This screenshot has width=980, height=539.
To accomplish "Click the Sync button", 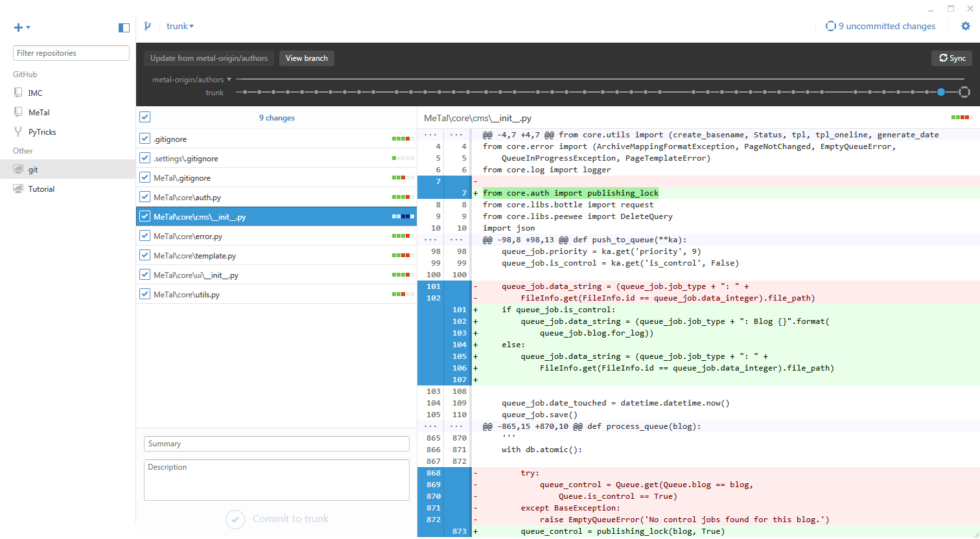I will point(951,58).
